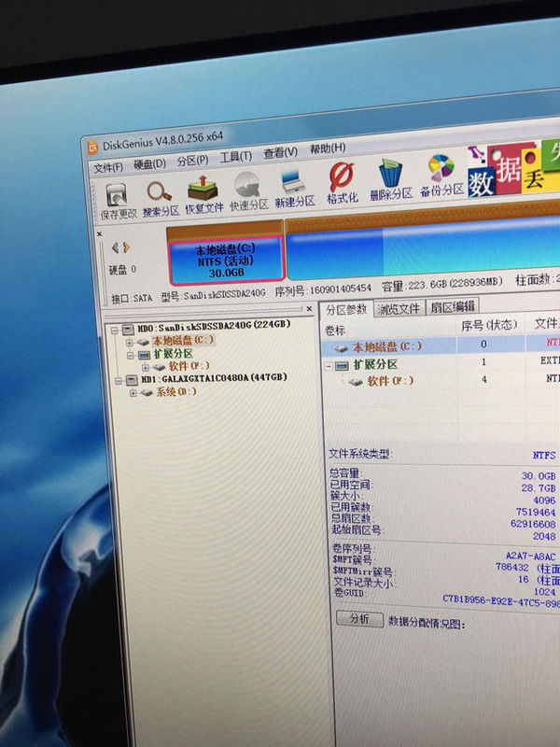Go to next disk with right arrow
The image size is (560, 747).
pyautogui.click(x=126, y=247)
